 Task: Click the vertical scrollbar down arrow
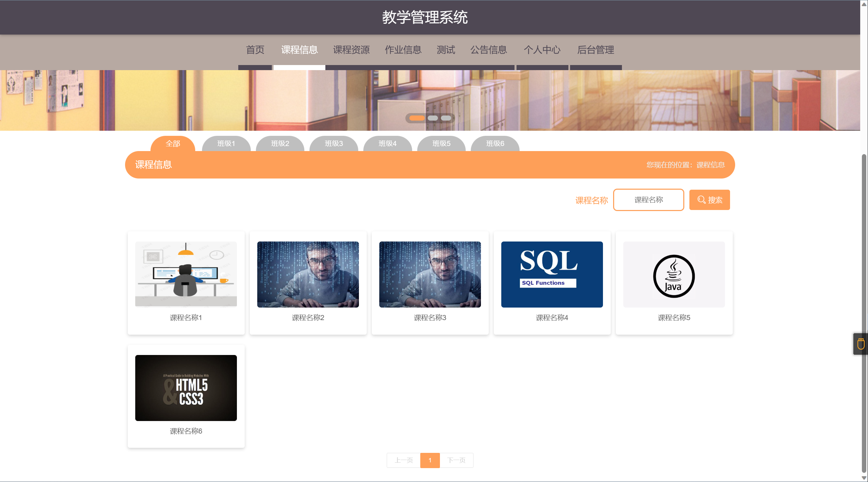(x=864, y=478)
